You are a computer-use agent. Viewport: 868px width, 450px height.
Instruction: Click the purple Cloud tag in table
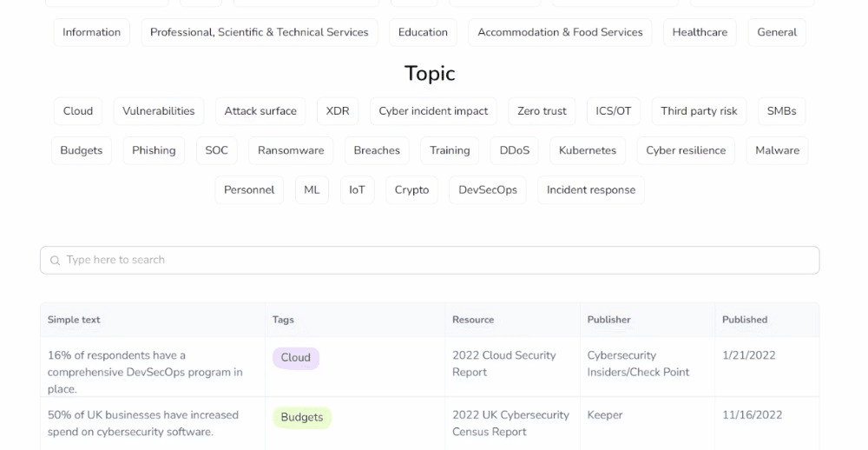tap(296, 358)
